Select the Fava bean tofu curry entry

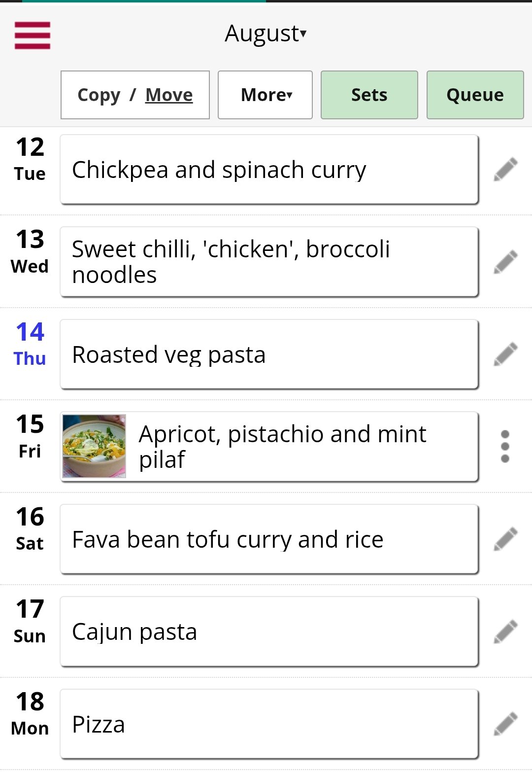click(x=269, y=539)
